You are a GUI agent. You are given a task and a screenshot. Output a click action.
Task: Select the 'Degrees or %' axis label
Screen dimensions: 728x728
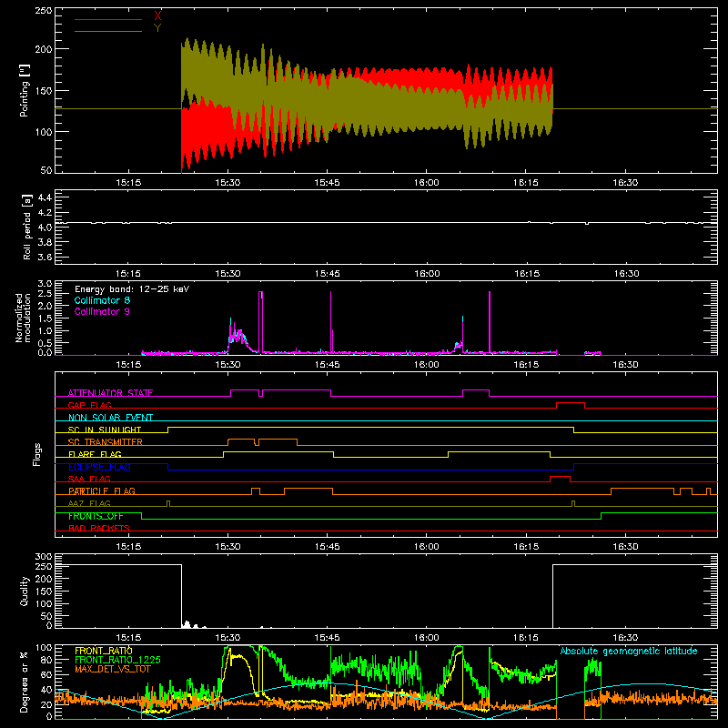pyautogui.click(x=25, y=682)
